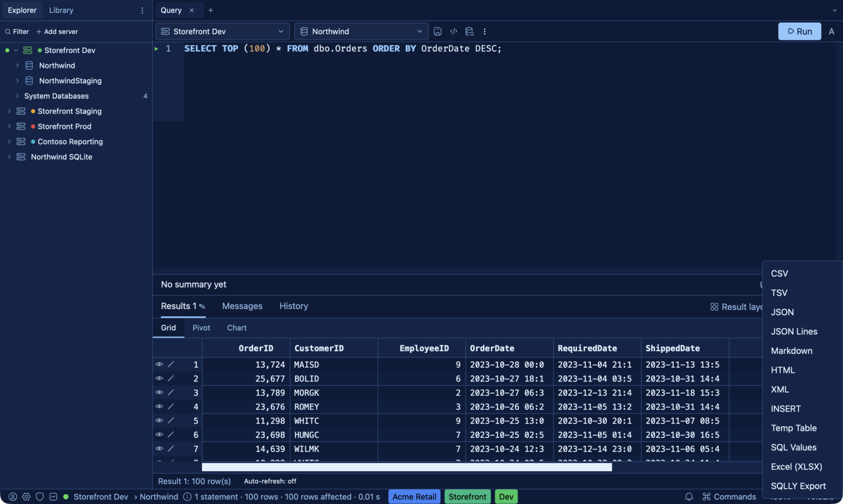The image size is (843, 504).
Task: Click the edit pencil icon on row 1
Action: click(x=171, y=364)
